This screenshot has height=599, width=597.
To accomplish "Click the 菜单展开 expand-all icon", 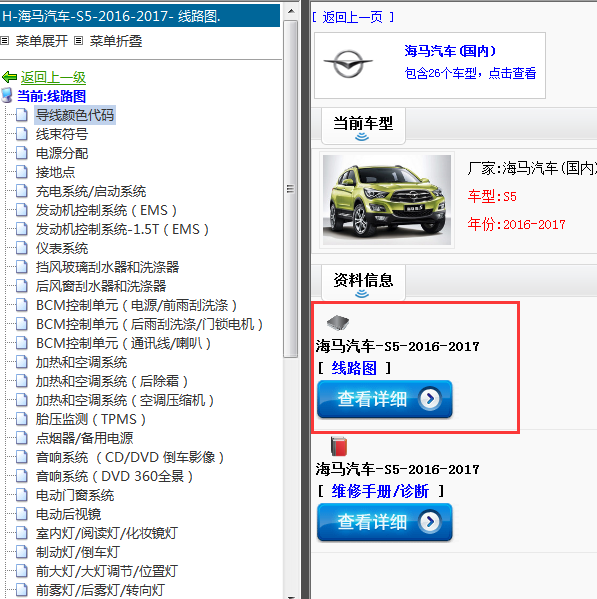I will pyautogui.click(x=5, y=40).
